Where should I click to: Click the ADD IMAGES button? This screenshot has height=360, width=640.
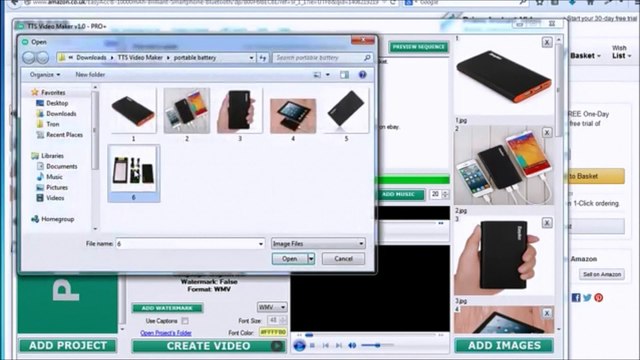coord(504,346)
